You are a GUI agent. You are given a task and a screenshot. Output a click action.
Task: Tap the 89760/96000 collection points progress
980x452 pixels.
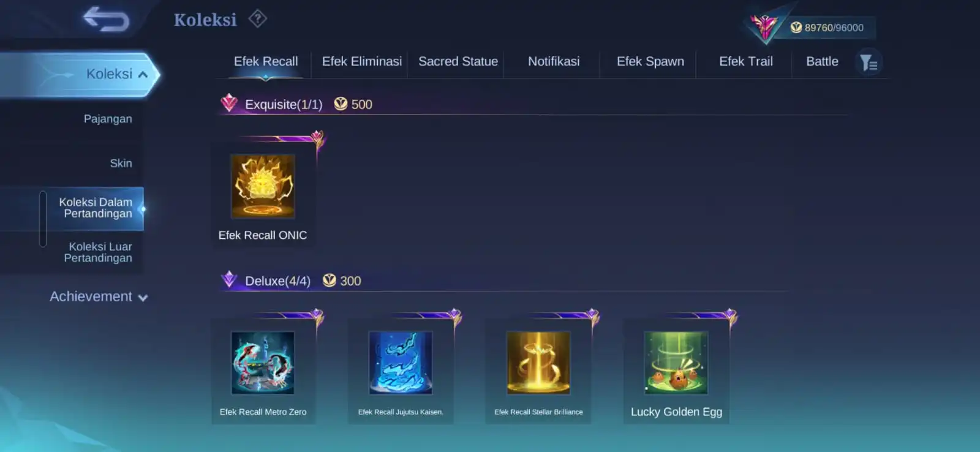[828, 28]
